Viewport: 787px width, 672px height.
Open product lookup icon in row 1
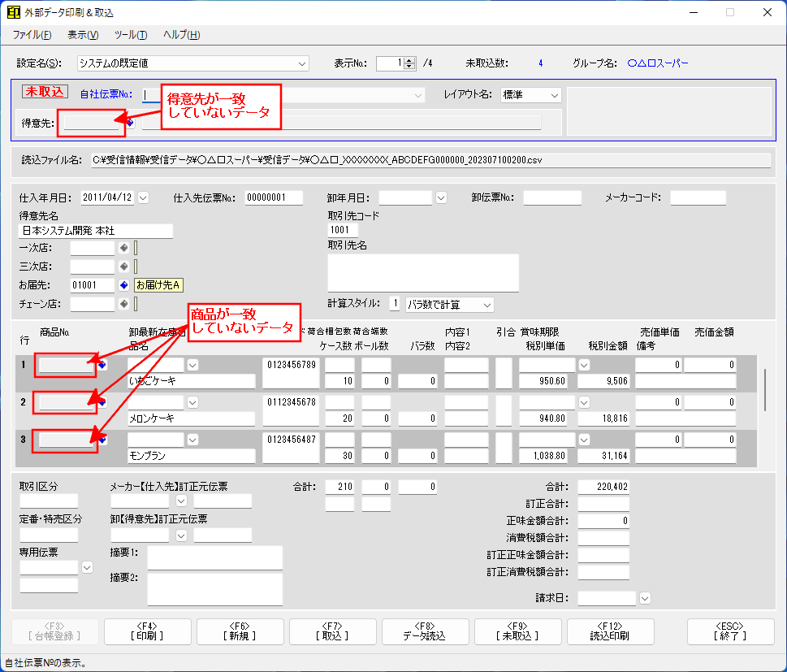tap(102, 365)
